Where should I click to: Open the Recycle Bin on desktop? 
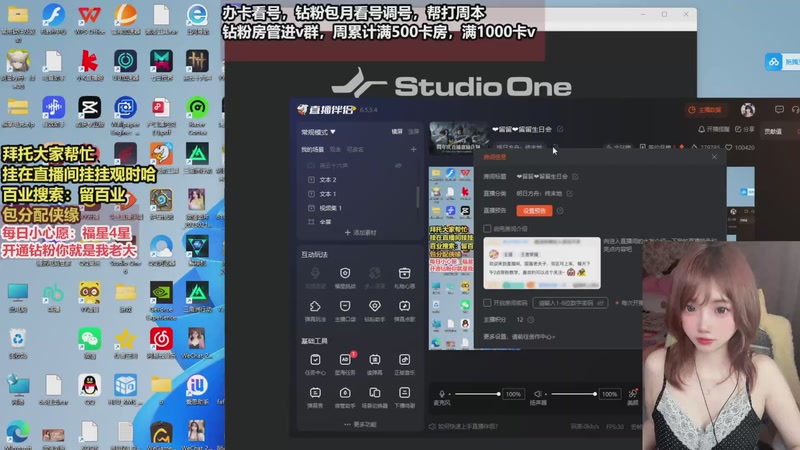(18, 343)
